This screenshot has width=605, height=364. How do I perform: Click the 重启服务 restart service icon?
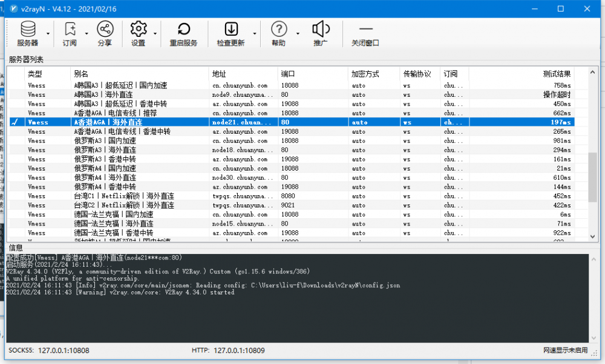tap(183, 30)
